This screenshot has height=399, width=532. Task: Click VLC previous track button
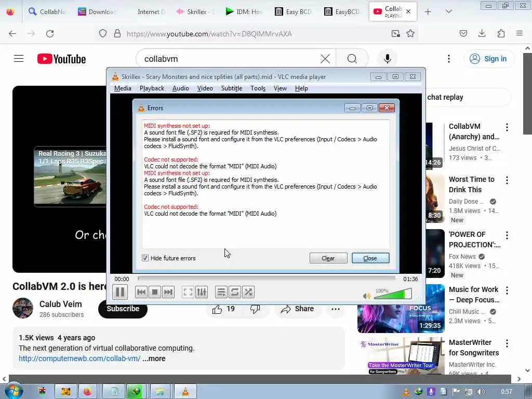[x=141, y=292]
